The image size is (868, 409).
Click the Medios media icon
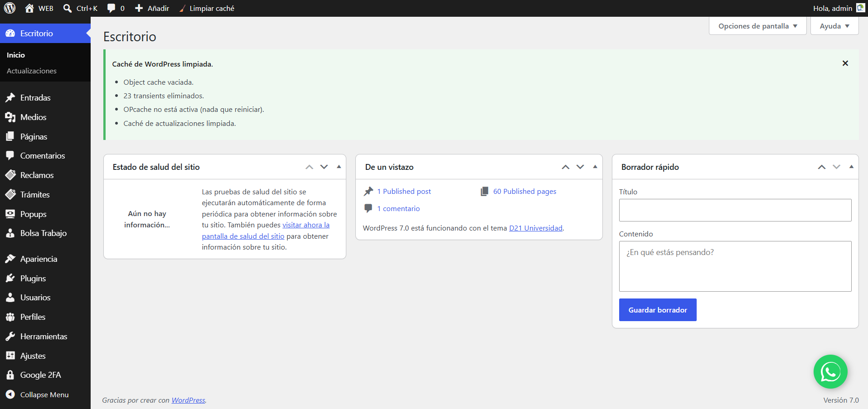pyautogui.click(x=10, y=117)
